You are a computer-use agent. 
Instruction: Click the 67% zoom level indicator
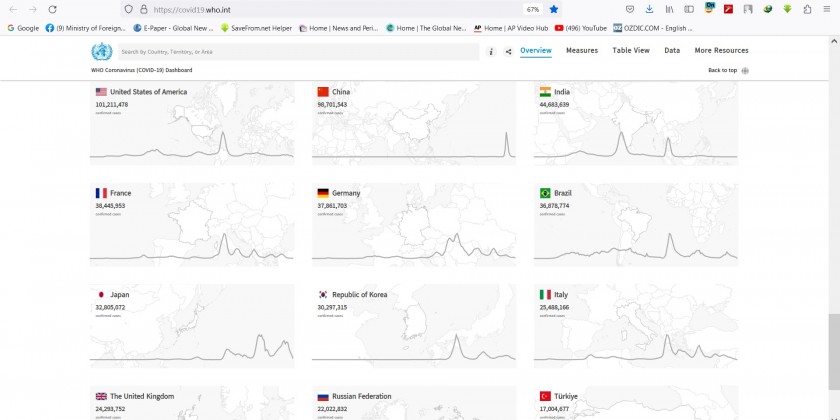533,9
